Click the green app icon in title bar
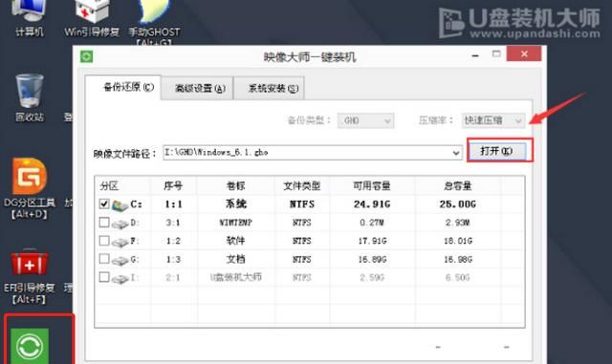The height and width of the screenshot is (364, 612). [87, 57]
